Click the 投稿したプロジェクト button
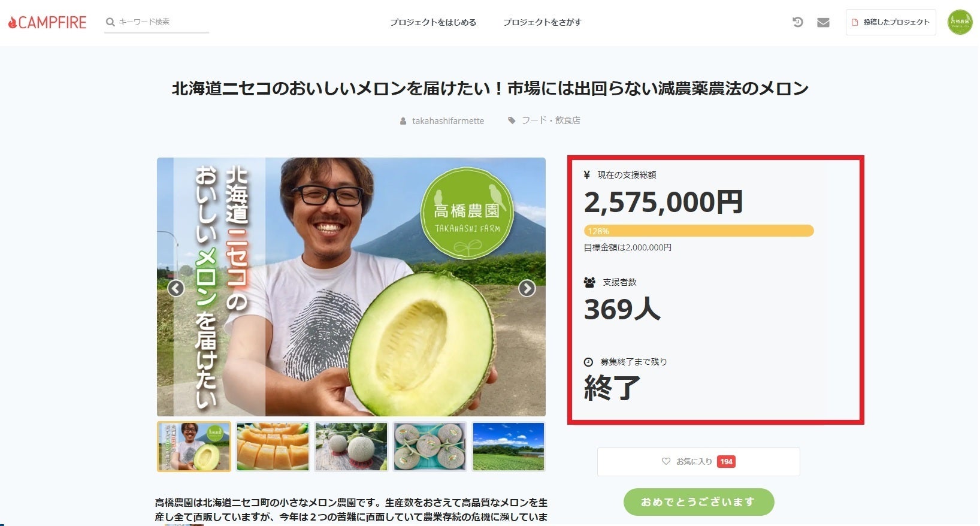 [891, 22]
